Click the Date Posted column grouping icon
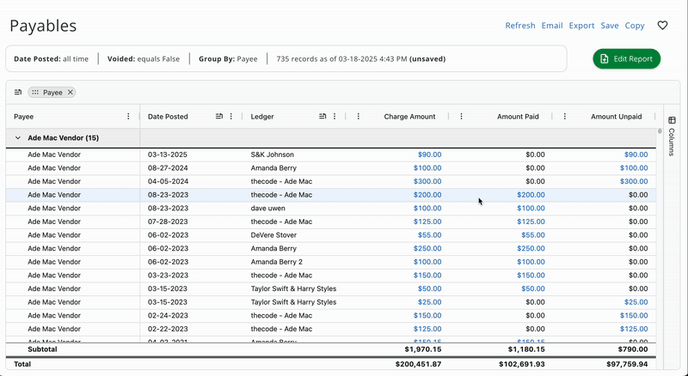Screen dimensions: 688x376 [x=219, y=116]
